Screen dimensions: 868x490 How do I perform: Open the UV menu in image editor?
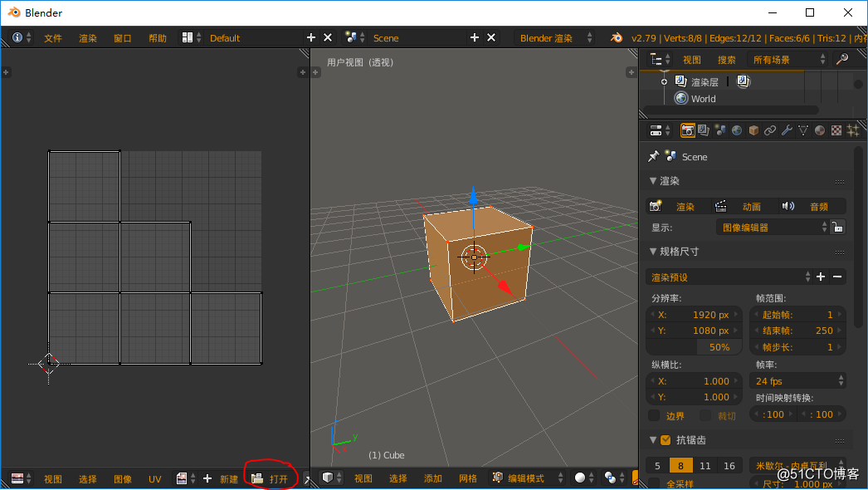click(154, 479)
